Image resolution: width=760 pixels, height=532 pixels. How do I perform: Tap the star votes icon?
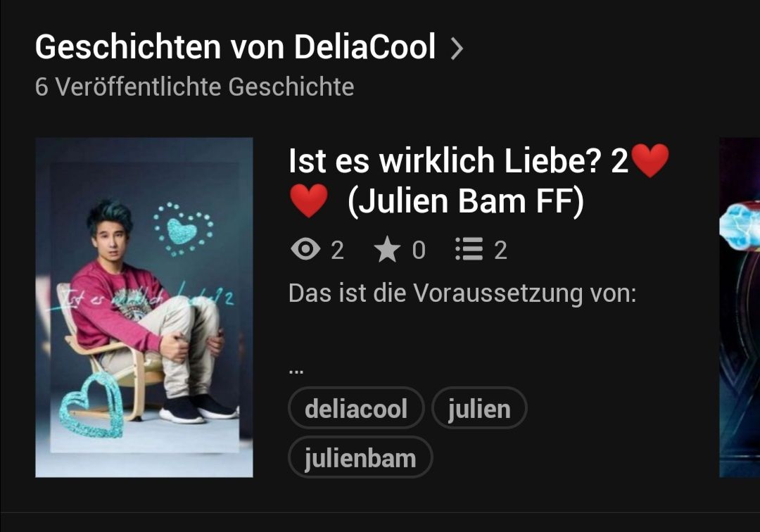pos(387,250)
